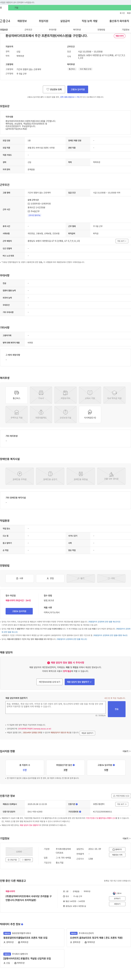Click the 차량유지비 welfare icon
Screen dimensions: 131x980
tap(65, 395)
